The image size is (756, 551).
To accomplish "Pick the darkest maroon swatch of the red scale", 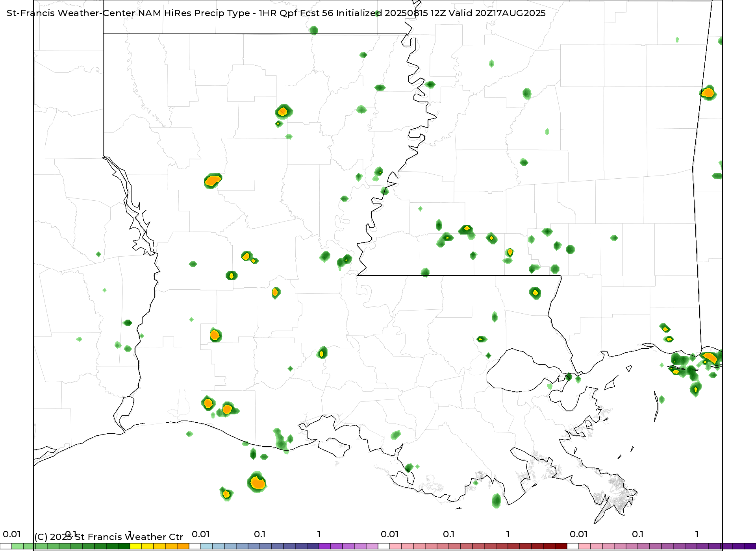I will pos(561,546).
